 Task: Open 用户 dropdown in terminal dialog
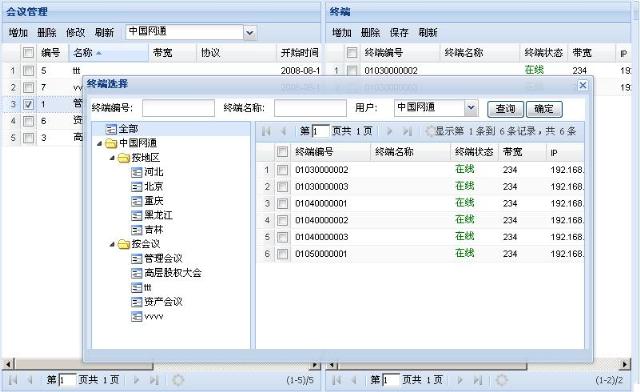pos(471,108)
